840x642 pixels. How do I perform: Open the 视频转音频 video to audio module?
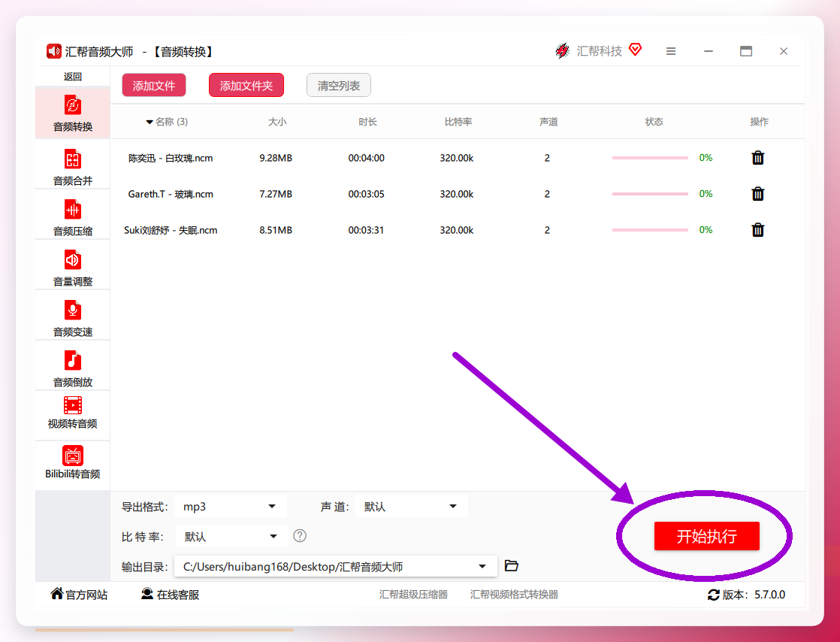(72, 412)
